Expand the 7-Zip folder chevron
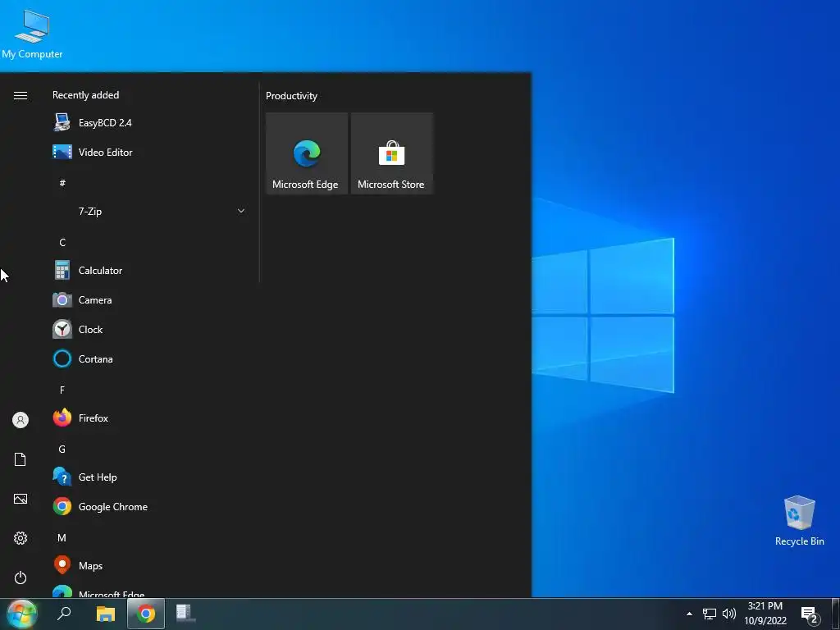Image resolution: width=840 pixels, height=630 pixels. [241, 211]
